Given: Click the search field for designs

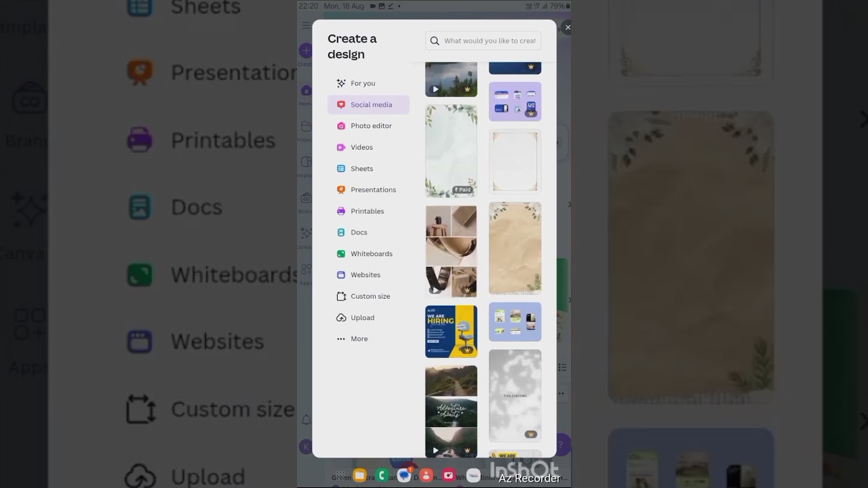Looking at the screenshot, I should [x=489, y=41].
